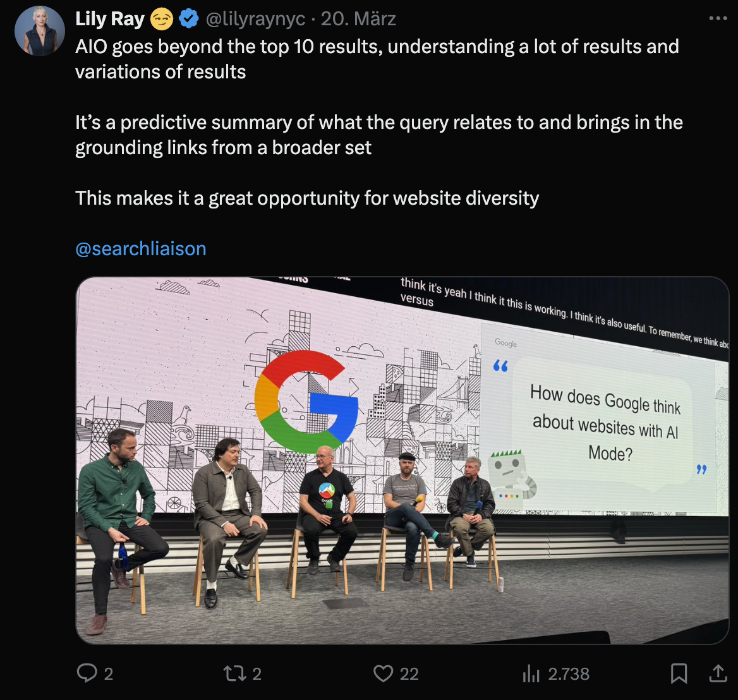Image resolution: width=738 pixels, height=700 pixels.
Task: Open Lily Ray's profile name link
Action: click(x=111, y=18)
